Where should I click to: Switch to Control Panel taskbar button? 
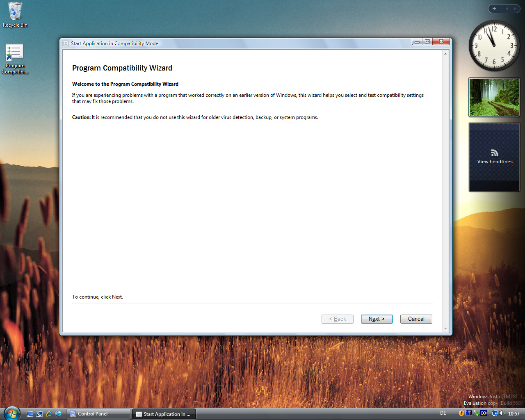coord(98,414)
